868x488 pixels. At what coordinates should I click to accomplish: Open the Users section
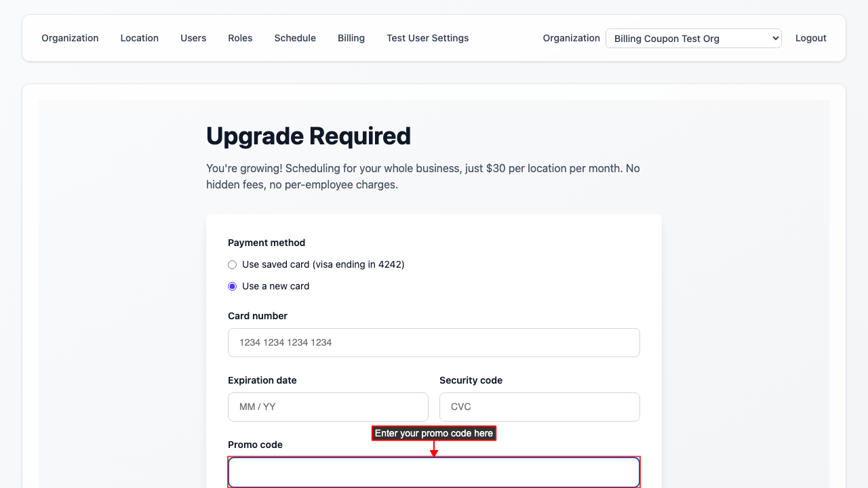click(x=193, y=38)
